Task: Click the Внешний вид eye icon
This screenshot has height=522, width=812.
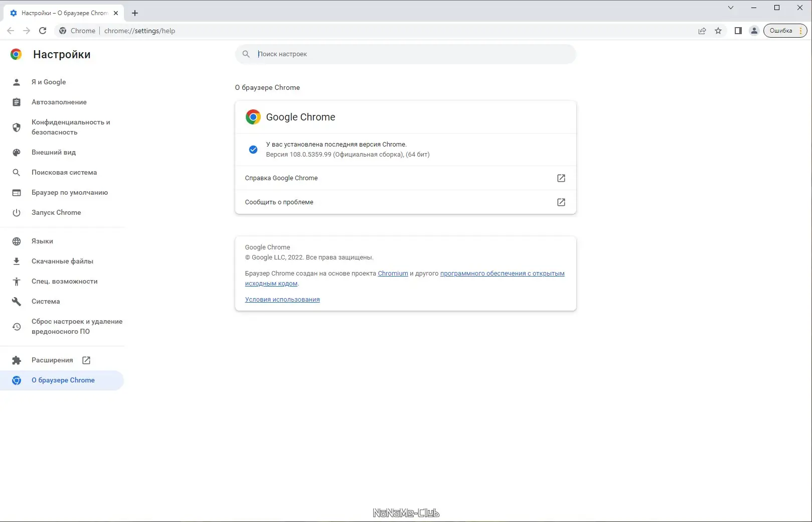Action: (x=17, y=152)
